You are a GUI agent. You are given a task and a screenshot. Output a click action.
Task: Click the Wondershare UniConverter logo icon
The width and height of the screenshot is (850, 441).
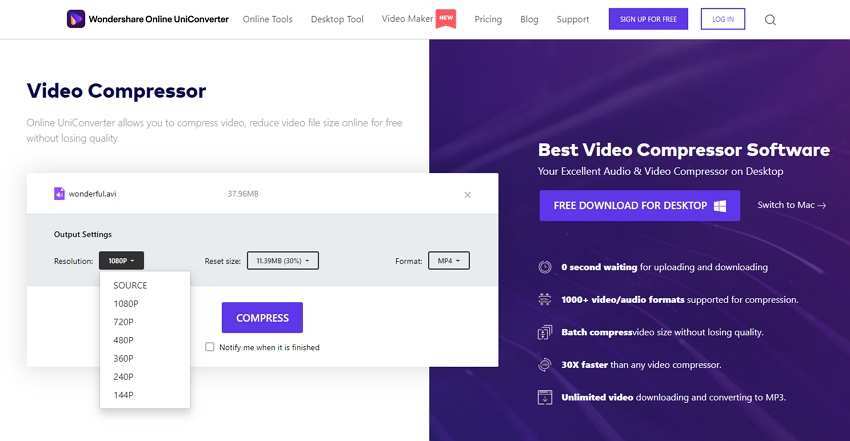76,19
